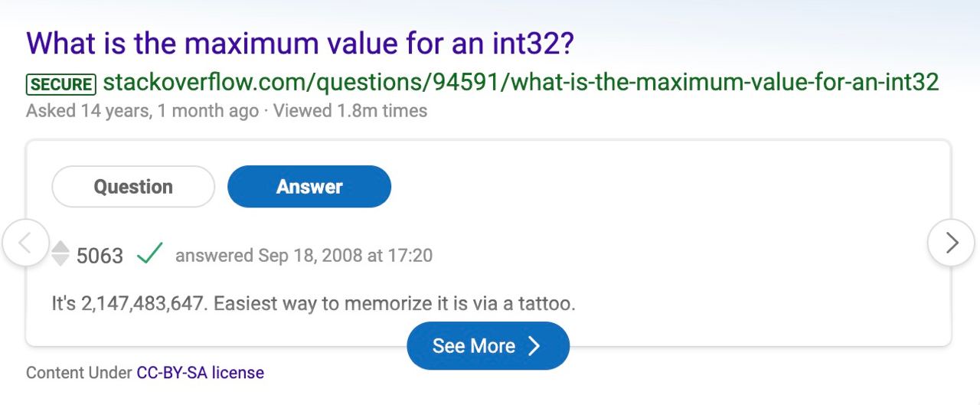
Task: Open the int32 maximum value question title
Action: click(x=300, y=44)
